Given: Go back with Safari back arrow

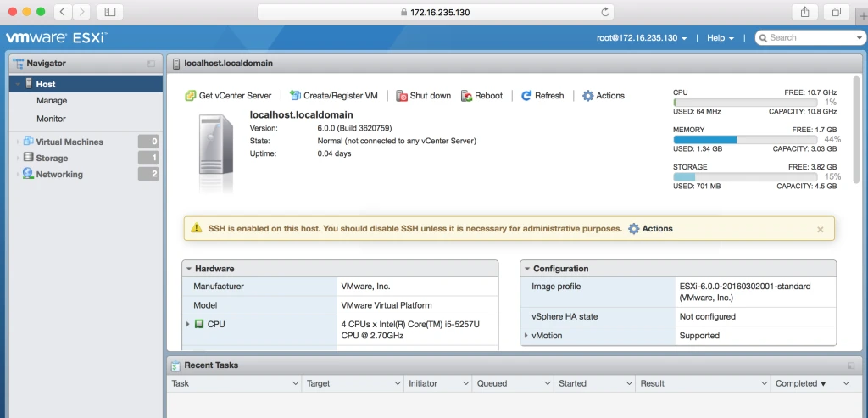Looking at the screenshot, I should pyautogui.click(x=63, y=11).
